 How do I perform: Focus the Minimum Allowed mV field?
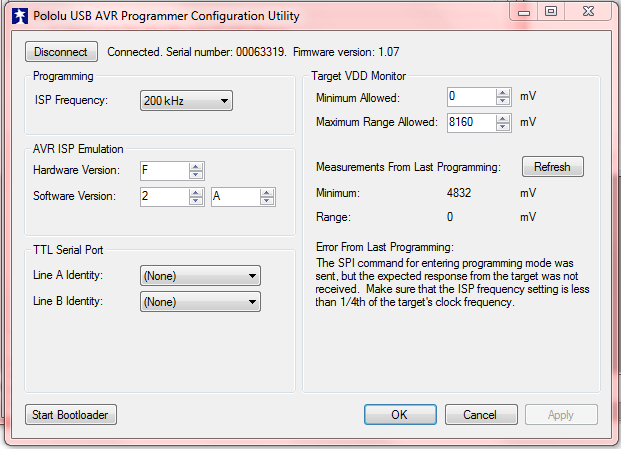470,97
